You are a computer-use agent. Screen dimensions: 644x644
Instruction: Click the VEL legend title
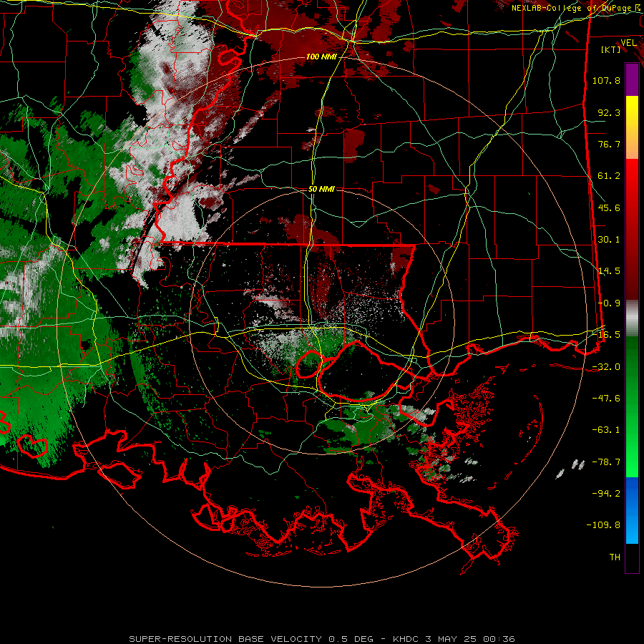tap(628, 43)
